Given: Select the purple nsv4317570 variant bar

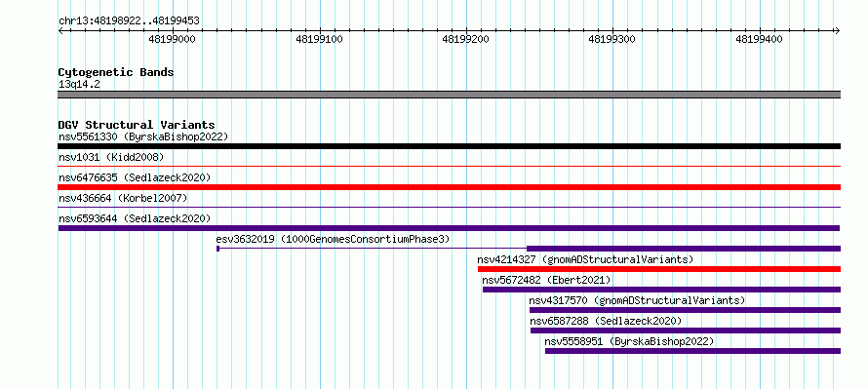Looking at the screenshot, I should (686, 310).
